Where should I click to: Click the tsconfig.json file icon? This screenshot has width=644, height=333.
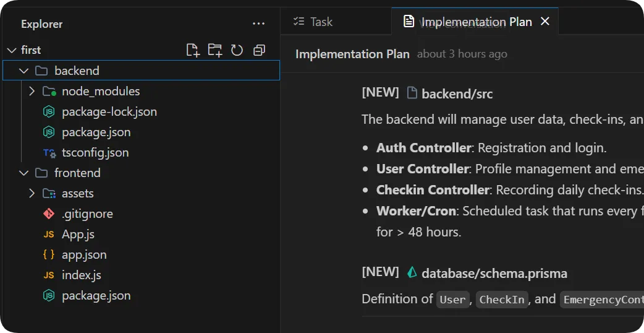pos(49,153)
